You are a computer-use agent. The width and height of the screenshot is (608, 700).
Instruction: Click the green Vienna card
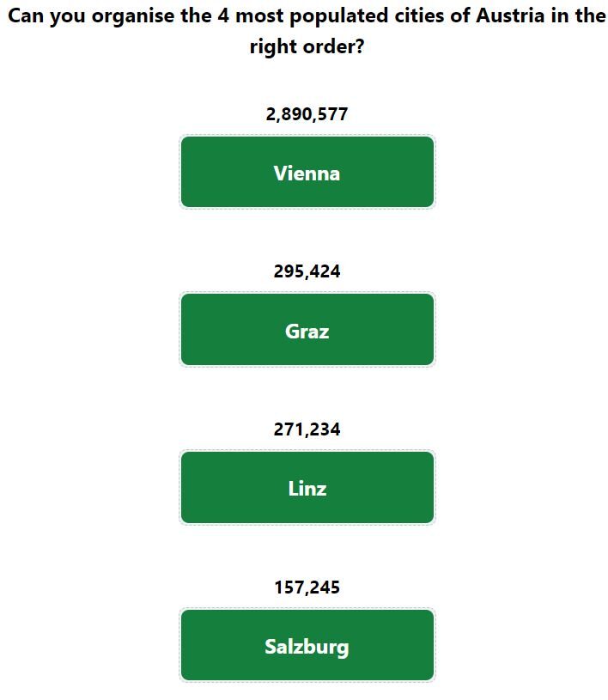(307, 172)
